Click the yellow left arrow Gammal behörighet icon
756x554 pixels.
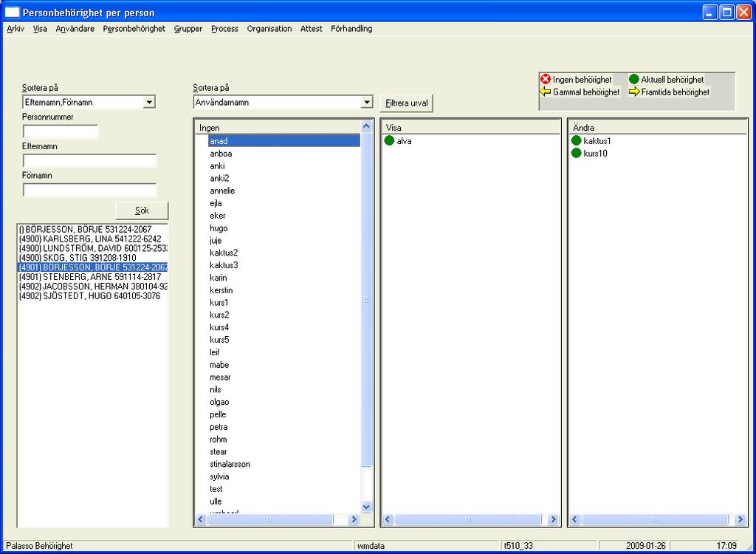click(546, 91)
